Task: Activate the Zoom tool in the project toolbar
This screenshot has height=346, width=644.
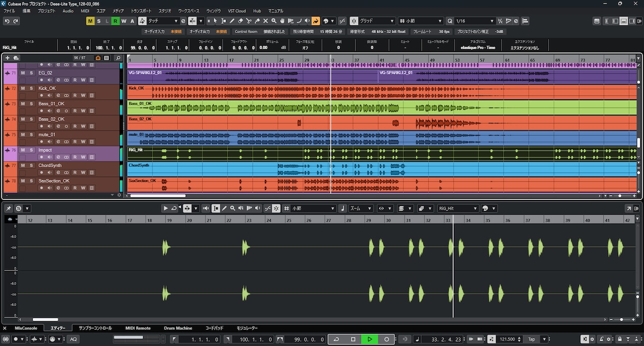Action: [x=274, y=21]
